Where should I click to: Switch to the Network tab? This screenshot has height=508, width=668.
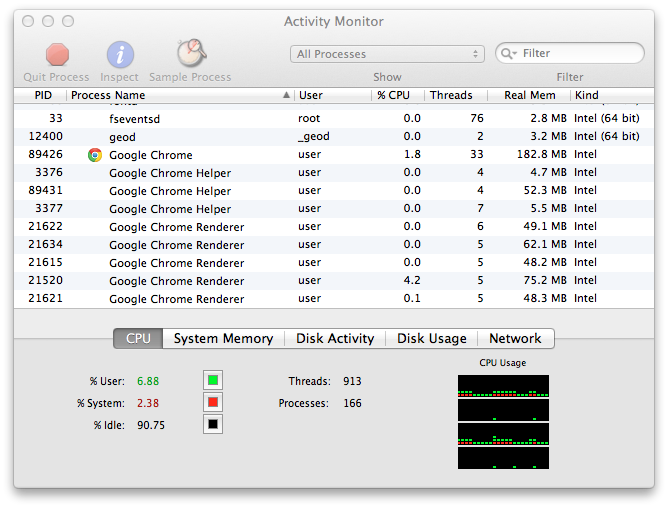tap(515, 338)
